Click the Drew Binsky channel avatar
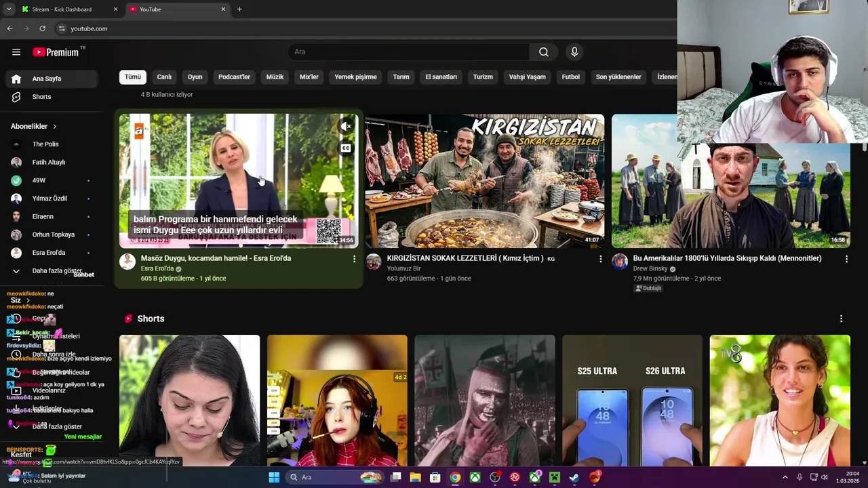The image size is (868, 488). [620, 262]
